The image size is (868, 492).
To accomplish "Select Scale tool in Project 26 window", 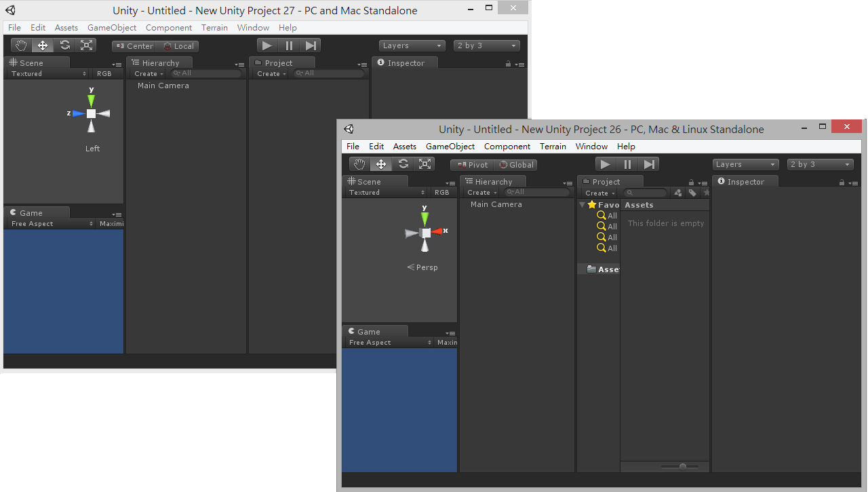I will 425,164.
